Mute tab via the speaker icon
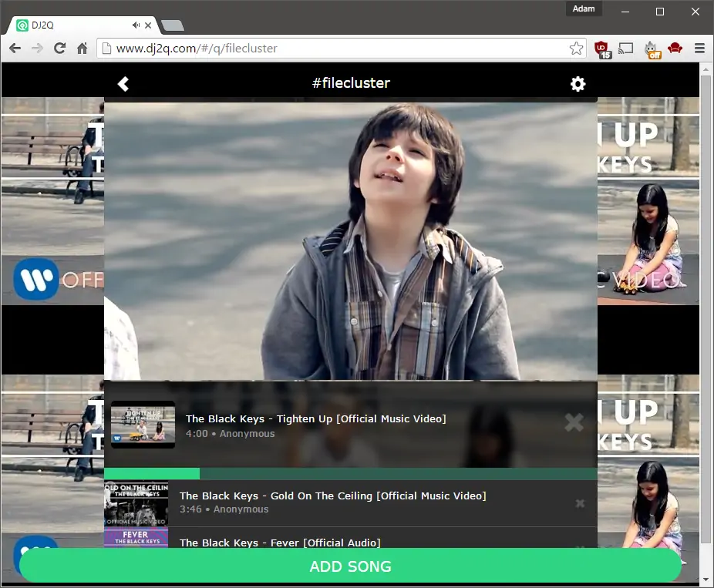Viewport: 714px width, 588px height. click(x=136, y=25)
